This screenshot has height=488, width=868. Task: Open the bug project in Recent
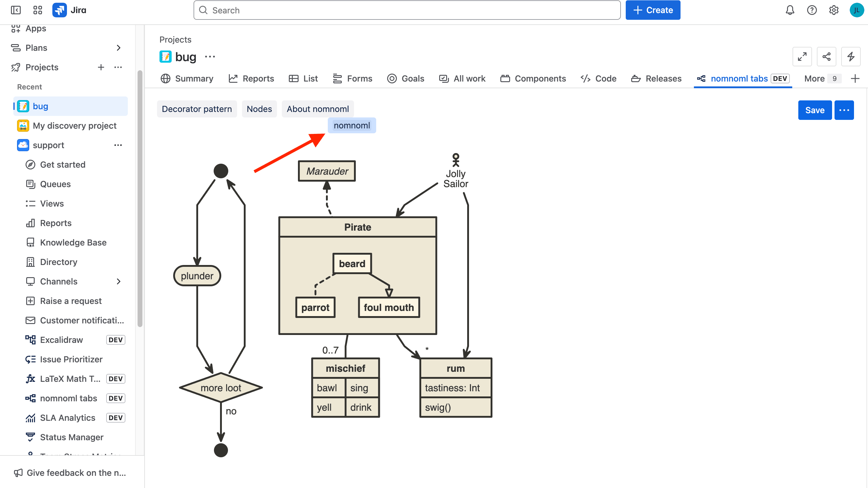pos(70,106)
